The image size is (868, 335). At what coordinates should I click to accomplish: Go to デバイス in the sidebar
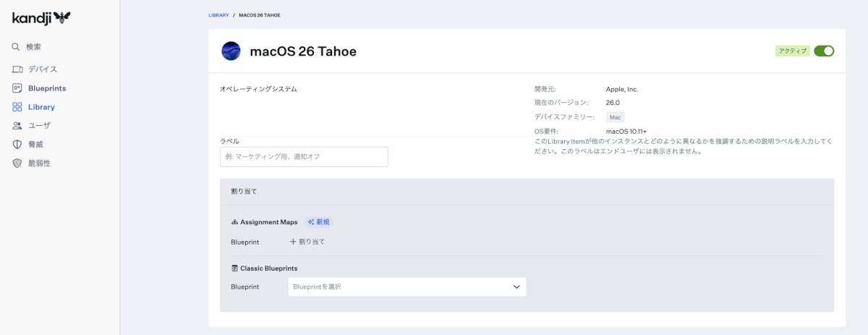pyautogui.click(x=43, y=69)
